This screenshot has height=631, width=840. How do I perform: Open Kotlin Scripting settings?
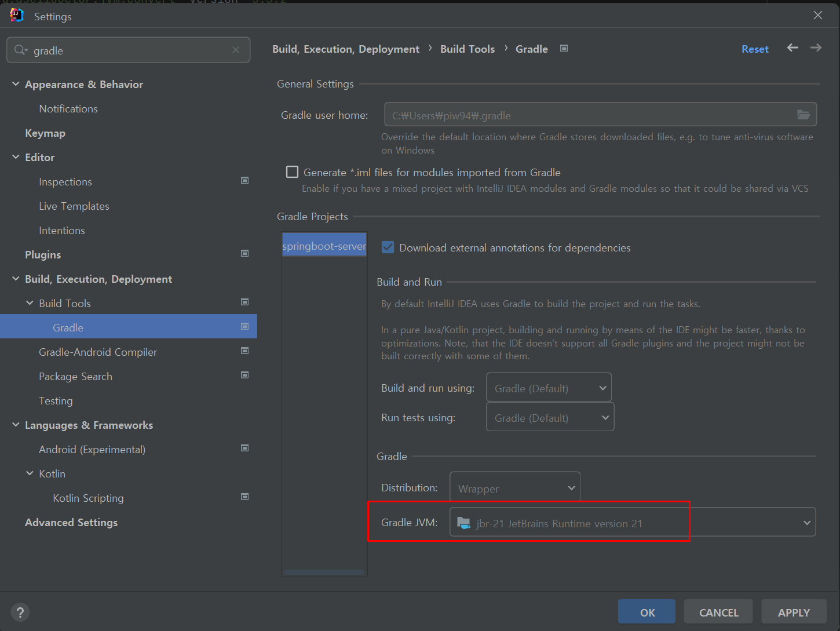(x=88, y=498)
